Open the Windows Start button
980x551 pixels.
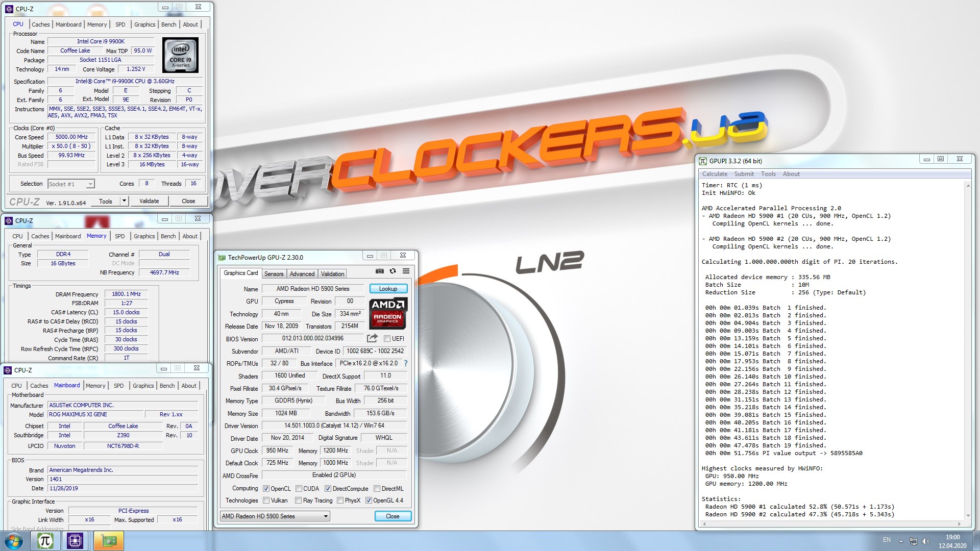[14, 541]
